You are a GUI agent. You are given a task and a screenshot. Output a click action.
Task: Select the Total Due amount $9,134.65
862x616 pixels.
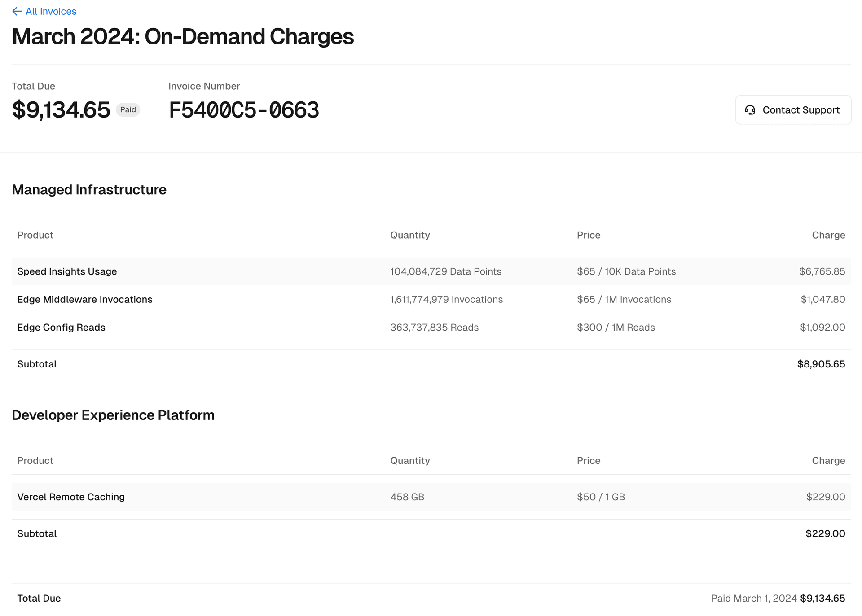[x=61, y=109]
